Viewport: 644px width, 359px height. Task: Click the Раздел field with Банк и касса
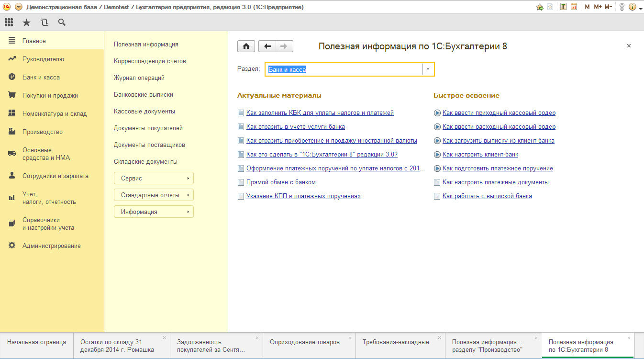click(344, 69)
